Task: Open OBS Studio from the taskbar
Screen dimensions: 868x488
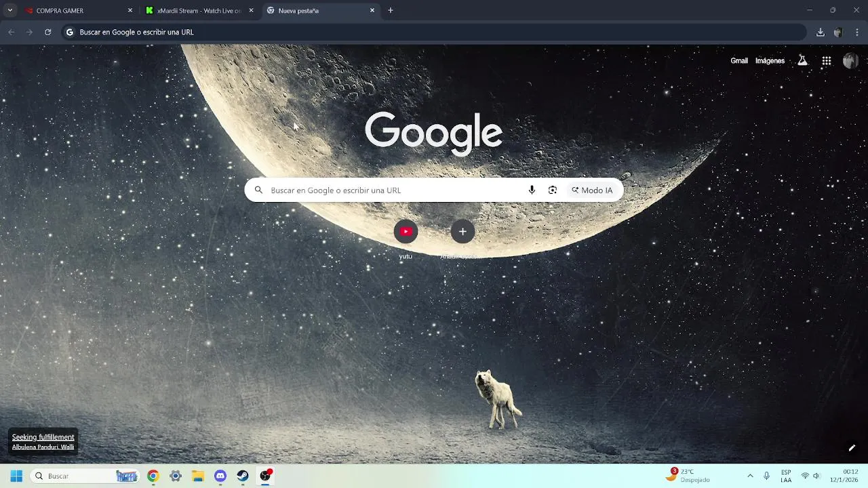Action: [x=265, y=476]
